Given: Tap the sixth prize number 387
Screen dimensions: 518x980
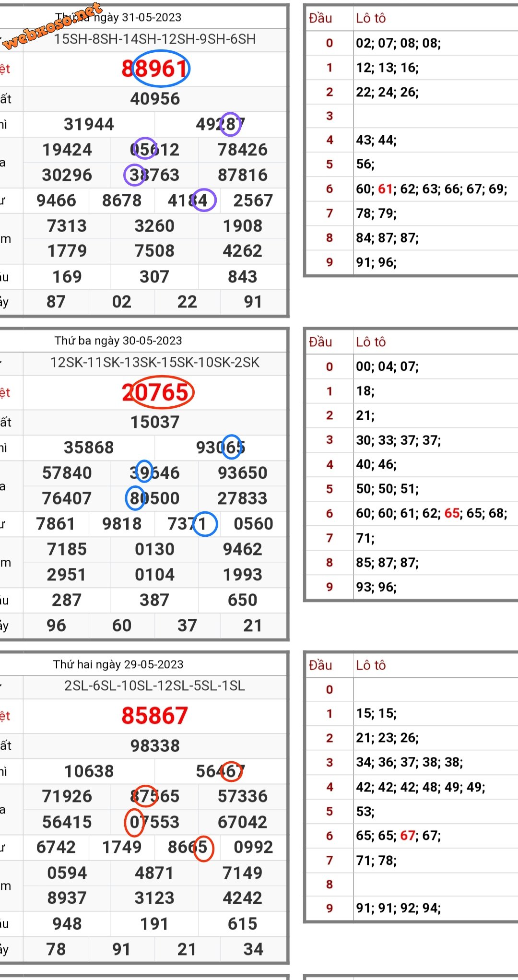Looking at the screenshot, I should pyautogui.click(x=154, y=600).
